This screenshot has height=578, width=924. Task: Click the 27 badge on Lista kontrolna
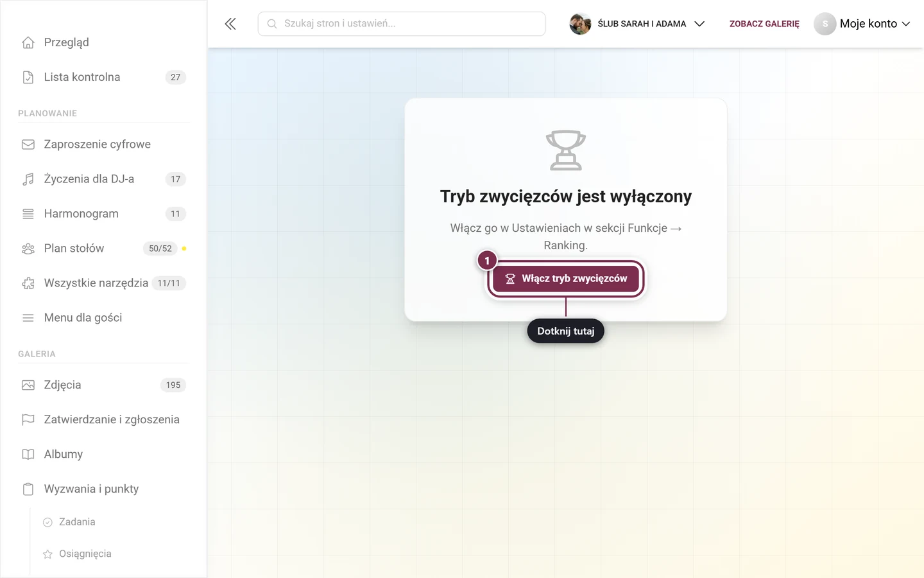176,77
